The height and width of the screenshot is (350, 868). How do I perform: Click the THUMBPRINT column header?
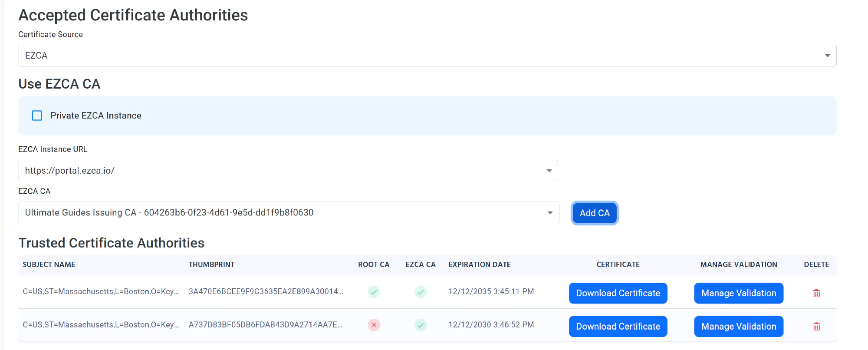(x=211, y=264)
